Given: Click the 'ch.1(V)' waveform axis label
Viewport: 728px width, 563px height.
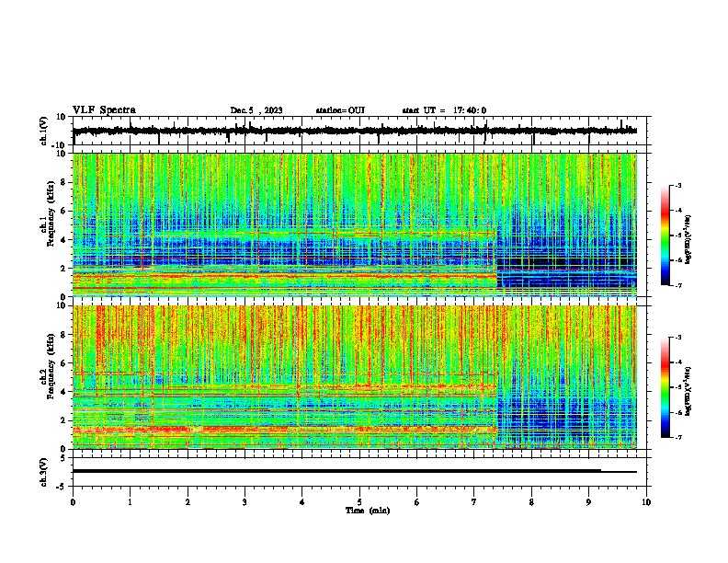Looking at the screenshot, I should pyautogui.click(x=44, y=131).
